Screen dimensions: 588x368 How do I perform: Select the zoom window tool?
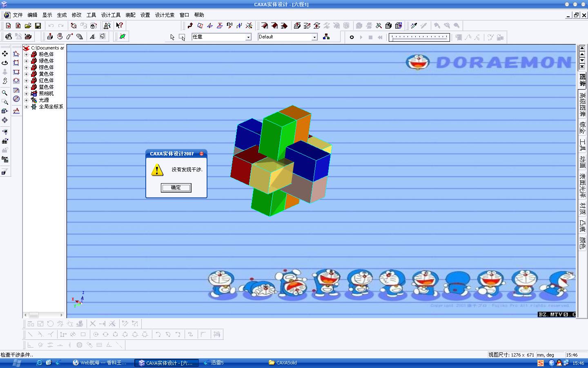[5, 102]
